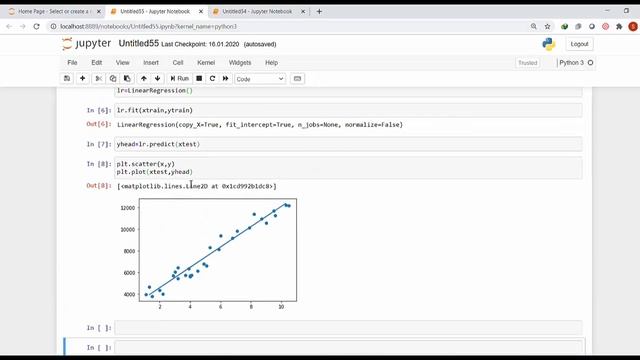Image resolution: width=640 pixels, height=360 pixels.
Task: Click the localhost address bar URL
Action: 148,27
